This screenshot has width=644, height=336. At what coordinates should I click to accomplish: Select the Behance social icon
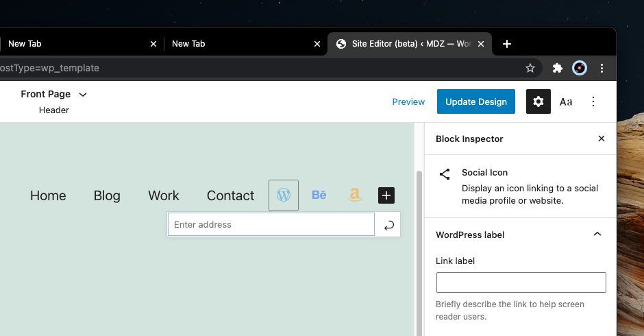(x=319, y=195)
